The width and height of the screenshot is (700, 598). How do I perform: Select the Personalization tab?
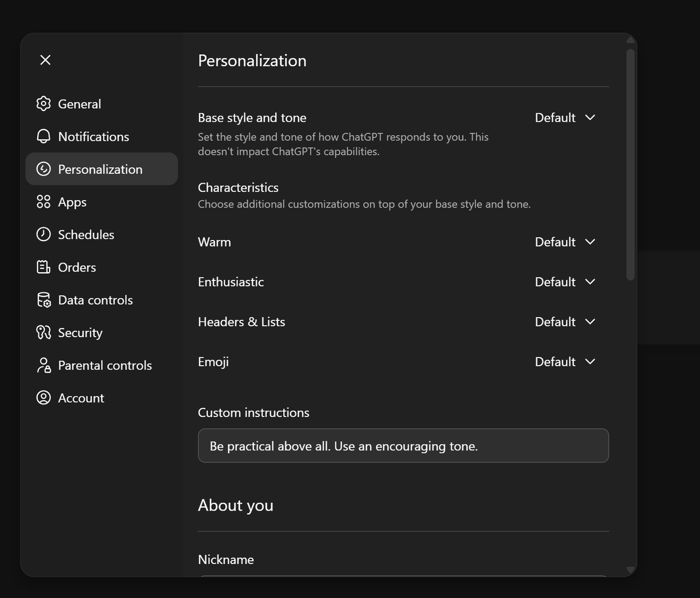click(101, 169)
